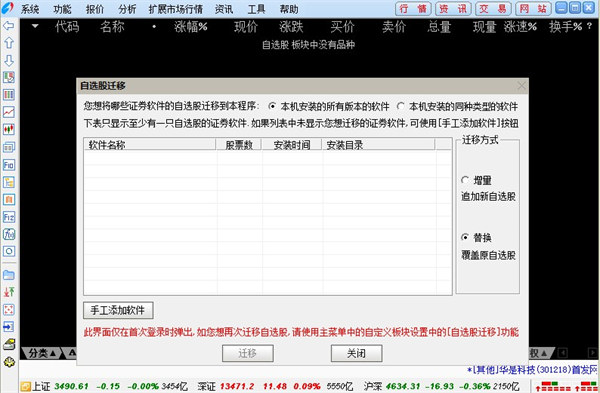Screen dimensions: 600x393
Task: Choose the 替换 migration mode radio
Action: pyautogui.click(x=465, y=237)
